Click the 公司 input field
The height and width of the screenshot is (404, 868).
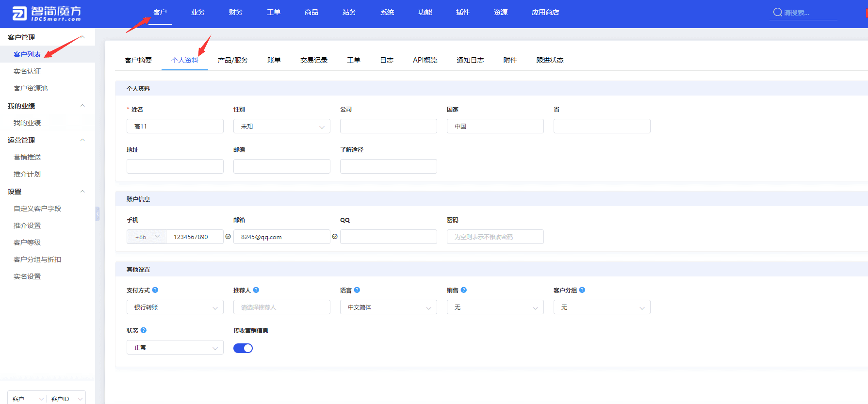point(389,126)
